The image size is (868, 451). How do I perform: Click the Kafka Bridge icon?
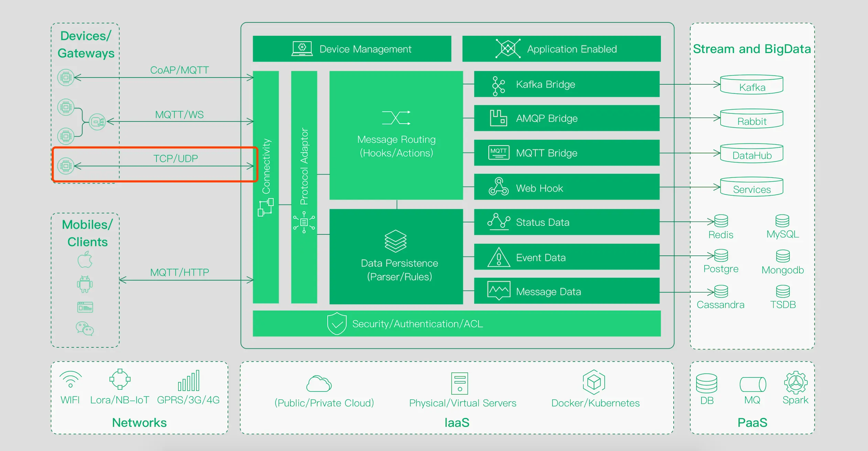click(498, 85)
